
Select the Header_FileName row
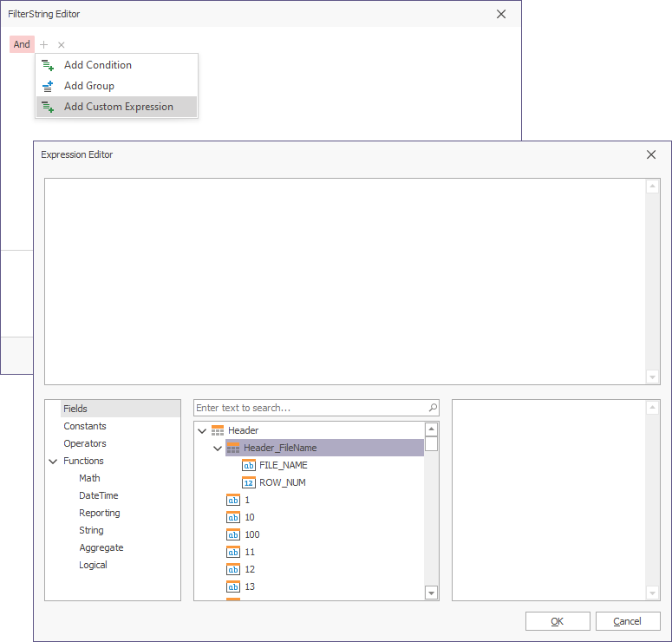tap(324, 449)
